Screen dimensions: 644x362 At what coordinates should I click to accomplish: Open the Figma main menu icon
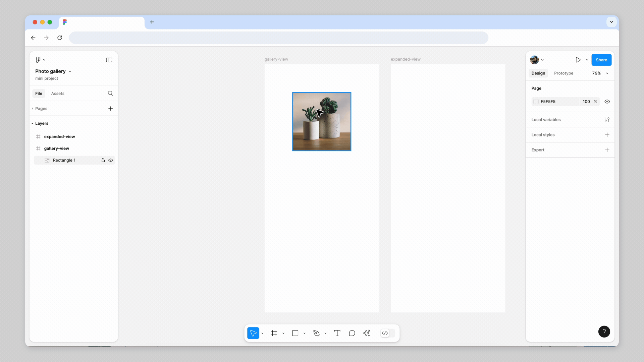pos(38,60)
